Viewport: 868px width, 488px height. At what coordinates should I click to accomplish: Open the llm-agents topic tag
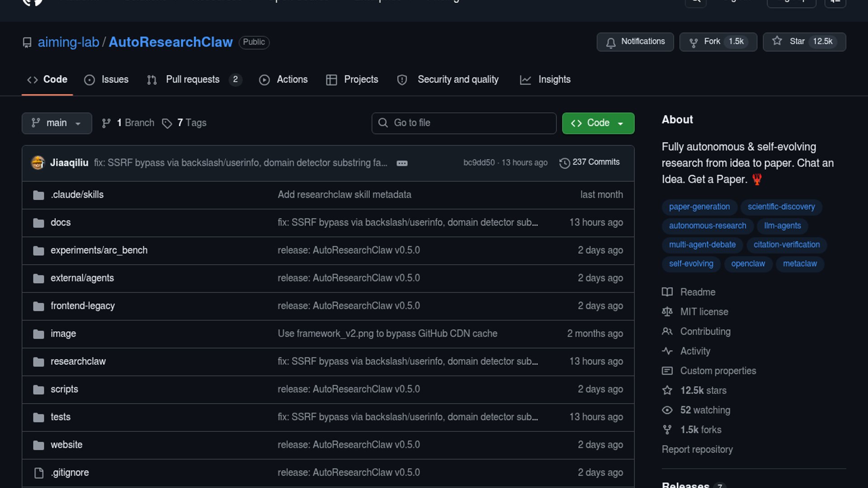point(782,226)
